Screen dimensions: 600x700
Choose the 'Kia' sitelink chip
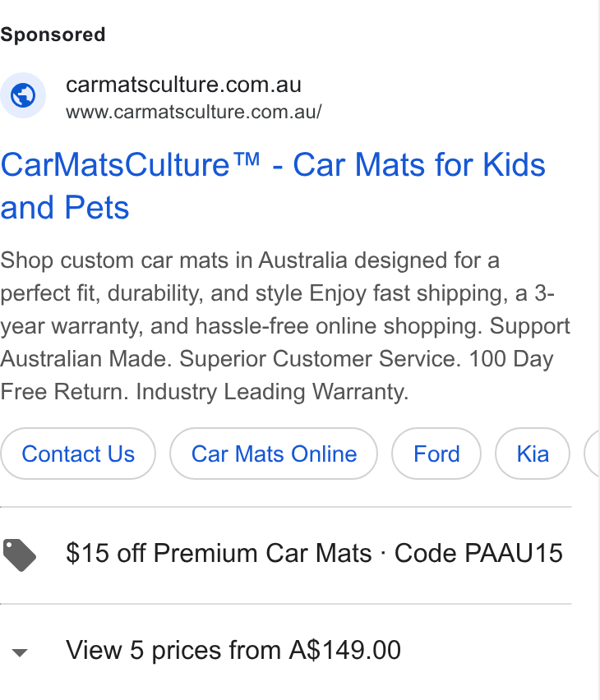(533, 454)
